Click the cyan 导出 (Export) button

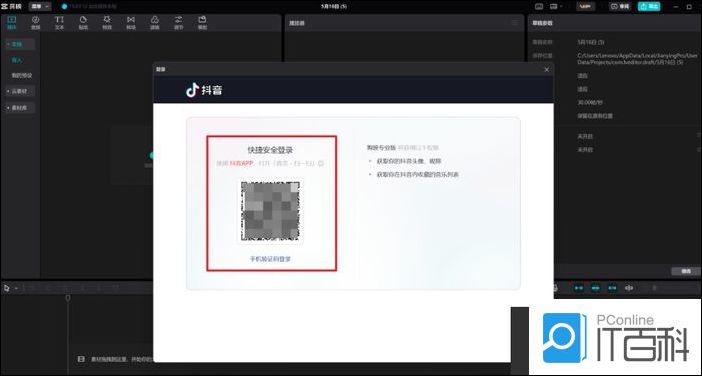pos(649,6)
